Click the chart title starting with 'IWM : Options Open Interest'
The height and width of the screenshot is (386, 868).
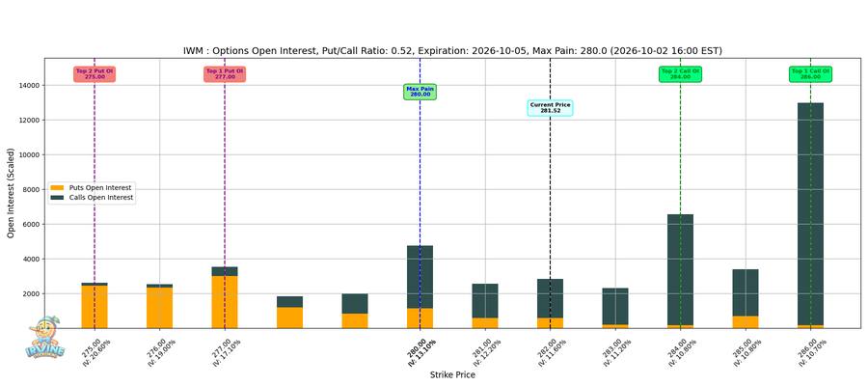point(452,51)
